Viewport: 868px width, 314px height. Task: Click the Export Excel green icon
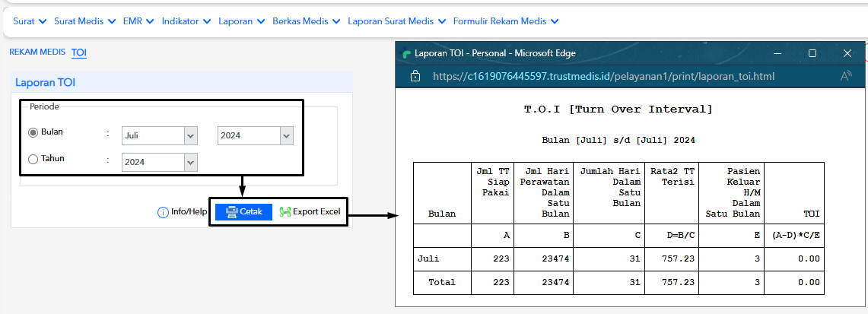pos(285,211)
